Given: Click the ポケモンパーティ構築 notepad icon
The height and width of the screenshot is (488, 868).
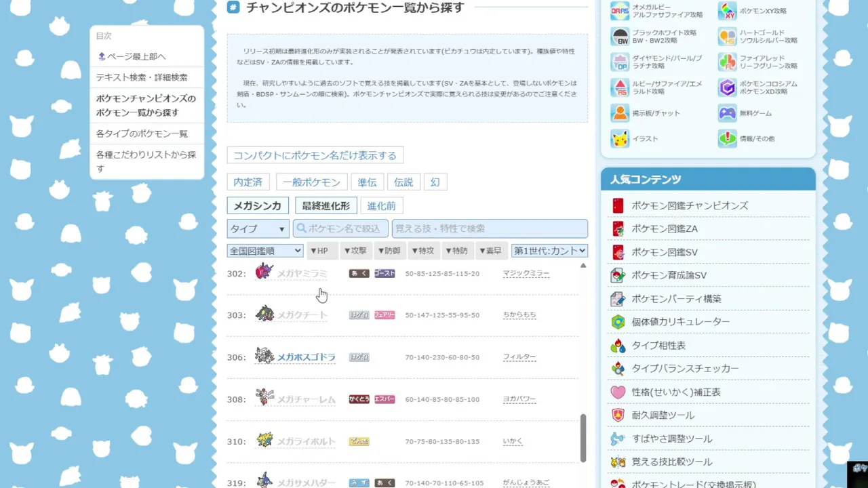Looking at the screenshot, I should 618,298.
